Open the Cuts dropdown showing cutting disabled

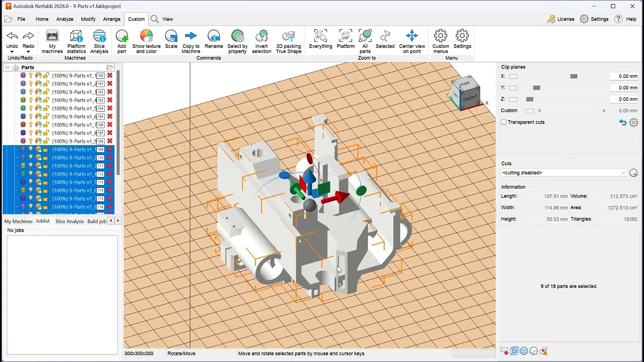(564, 173)
